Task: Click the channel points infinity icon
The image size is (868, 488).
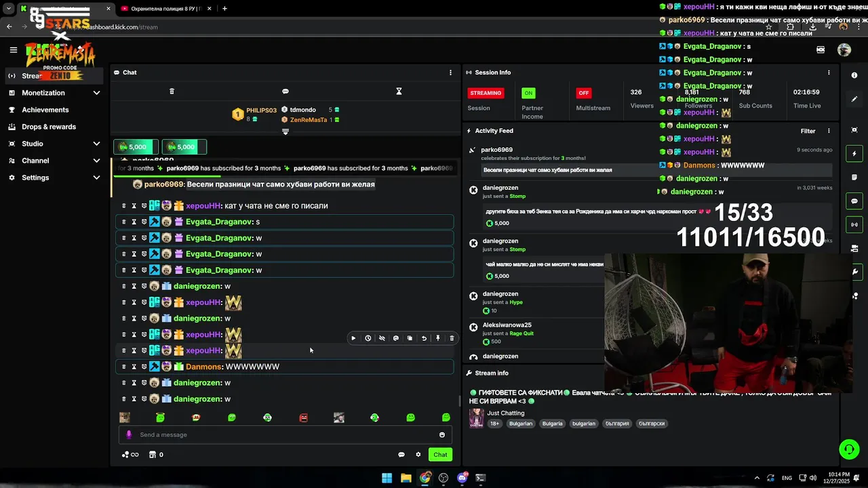Action: click(x=130, y=455)
